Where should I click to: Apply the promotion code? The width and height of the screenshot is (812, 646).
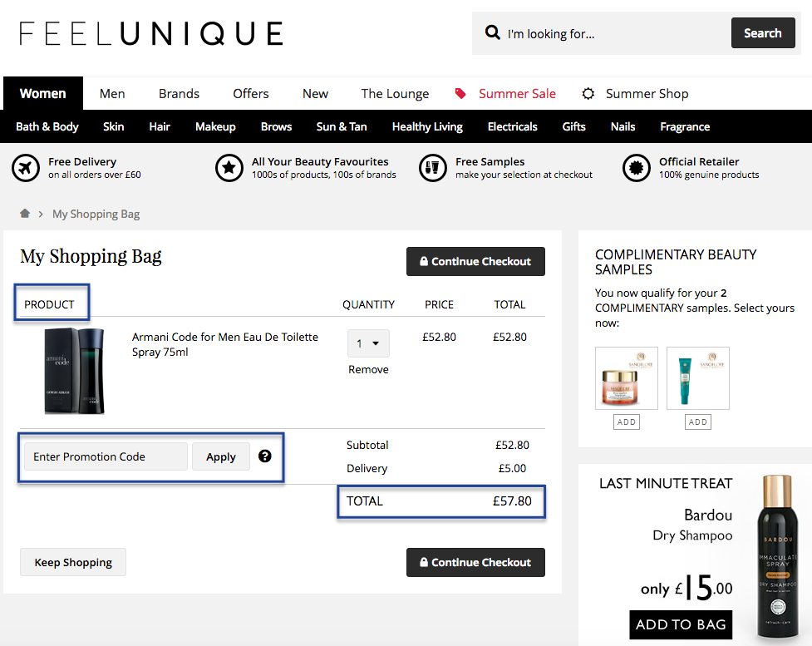[x=221, y=456]
